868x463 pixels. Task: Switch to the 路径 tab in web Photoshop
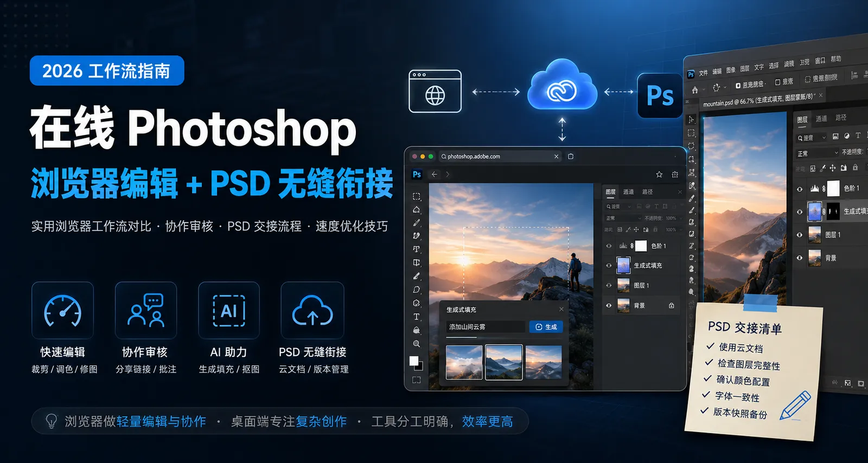click(647, 192)
